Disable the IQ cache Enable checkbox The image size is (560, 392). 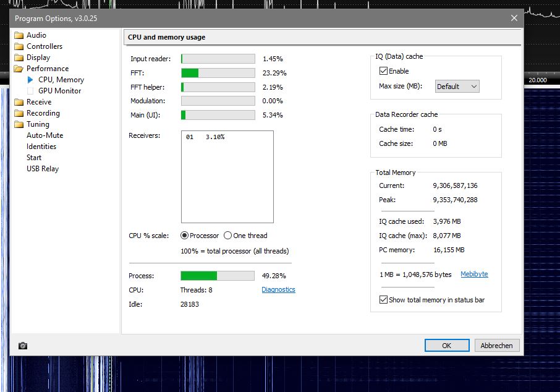(383, 71)
